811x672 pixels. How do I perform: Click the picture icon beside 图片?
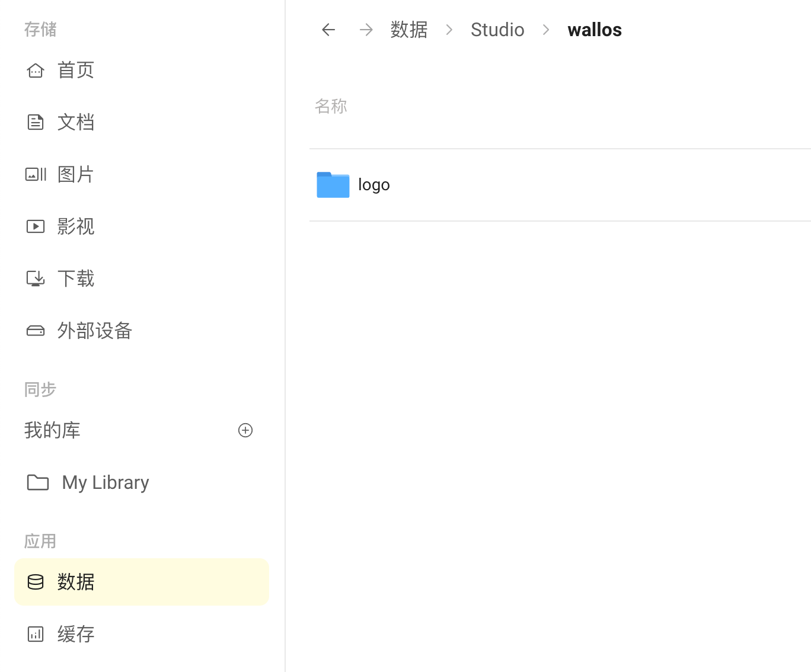36,174
